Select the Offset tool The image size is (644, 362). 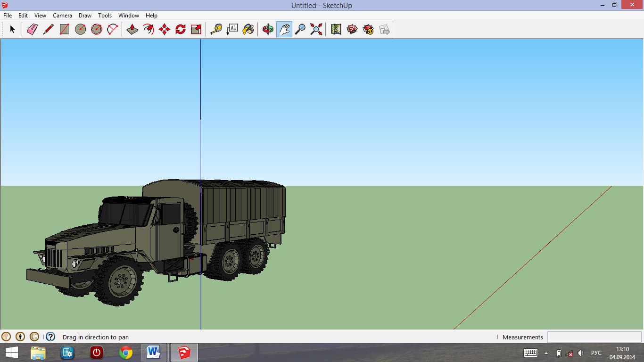(x=149, y=29)
